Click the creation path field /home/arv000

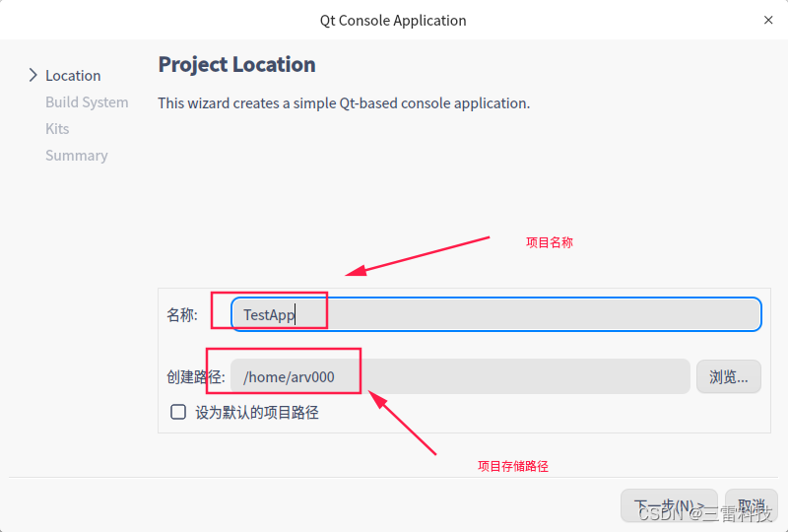pyautogui.click(x=460, y=376)
